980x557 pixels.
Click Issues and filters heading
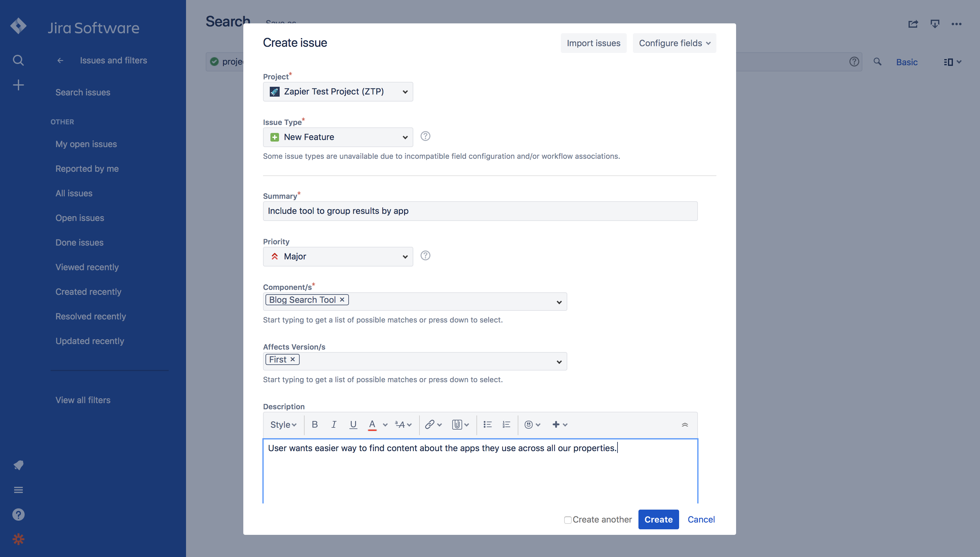(x=113, y=60)
